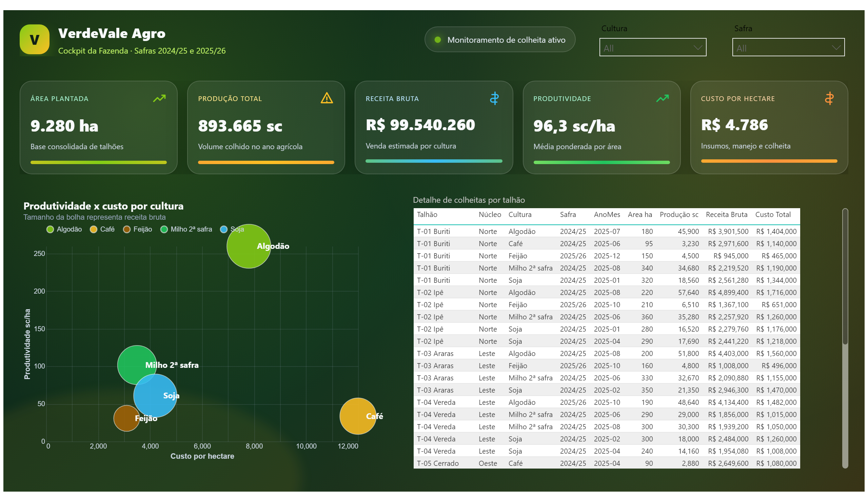Click the table's vertical scrollbar
Screen dimensions: 868x495
click(x=845, y=338)
